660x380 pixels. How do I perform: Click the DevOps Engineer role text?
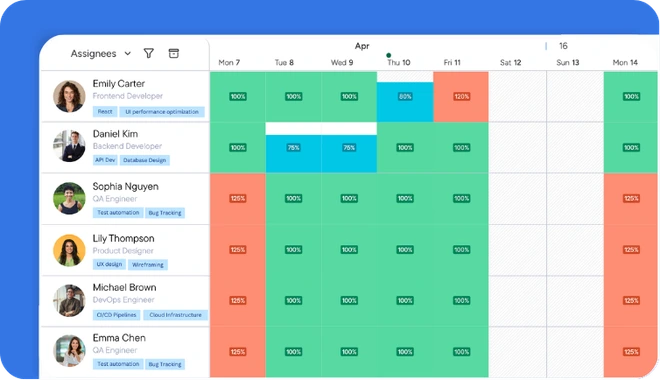[x=123, y=300]
